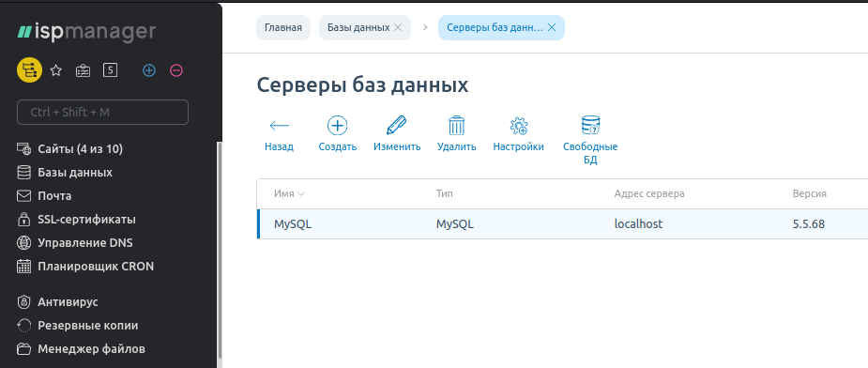Click the Настройки gears icon

coord(519,126)
